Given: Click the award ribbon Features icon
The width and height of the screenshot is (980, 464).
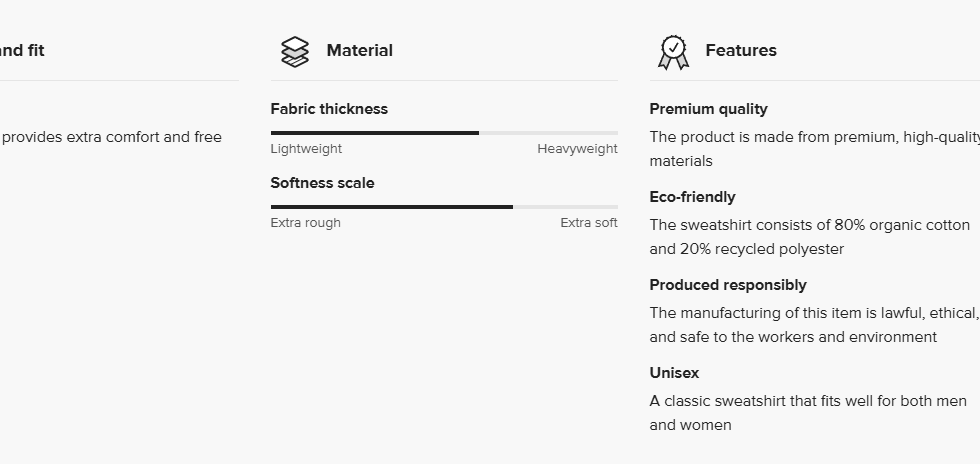Looking at the screenshot, I should click(674, 51).
